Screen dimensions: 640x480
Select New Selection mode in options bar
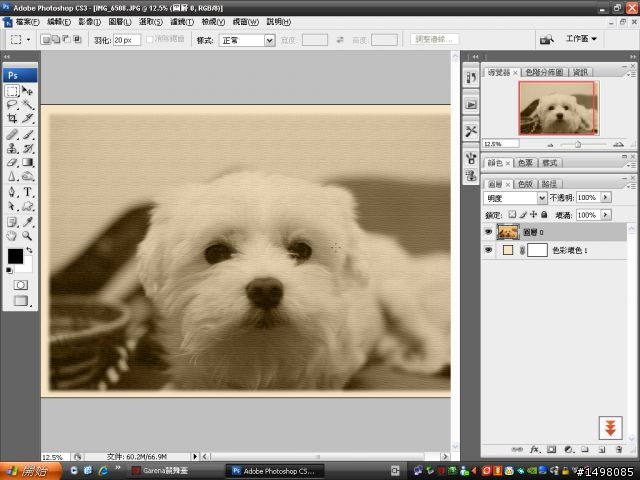(x=46, y=40)
